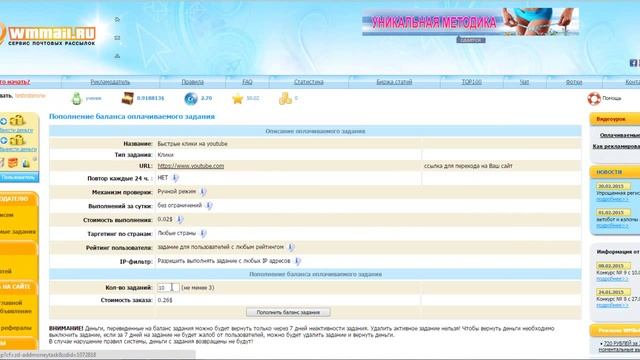Click the wmmail.ru logo

pyautogui.click(x=48, y=36)
